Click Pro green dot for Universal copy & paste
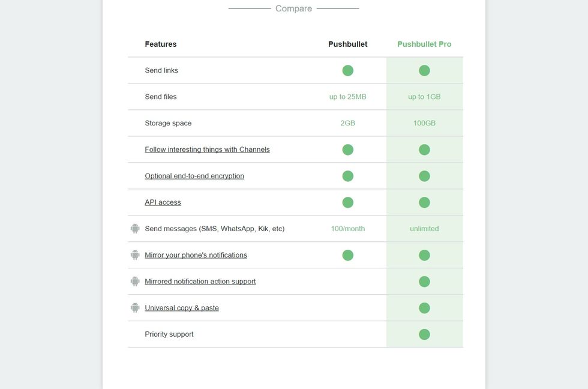Image resolution: width=588 pixels, height=389 pixels. pos(424,308)
